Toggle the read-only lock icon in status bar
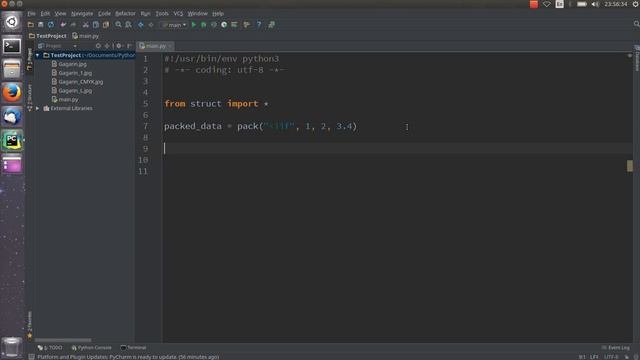Image resolution: width=640 pixels, height=360 pixels. pyautogui.click(x=627, y=357)
